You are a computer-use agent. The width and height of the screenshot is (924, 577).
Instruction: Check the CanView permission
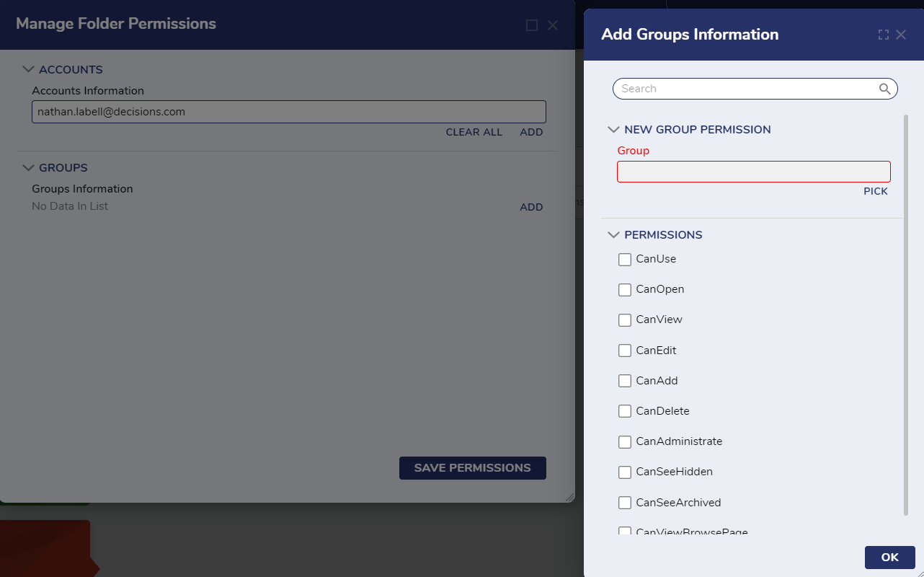coord(625,320)
